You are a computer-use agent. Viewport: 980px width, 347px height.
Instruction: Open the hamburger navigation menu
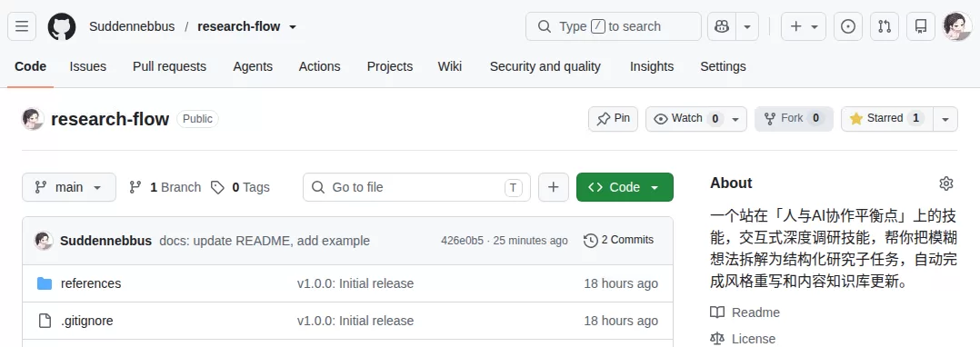tap(22, 26)
